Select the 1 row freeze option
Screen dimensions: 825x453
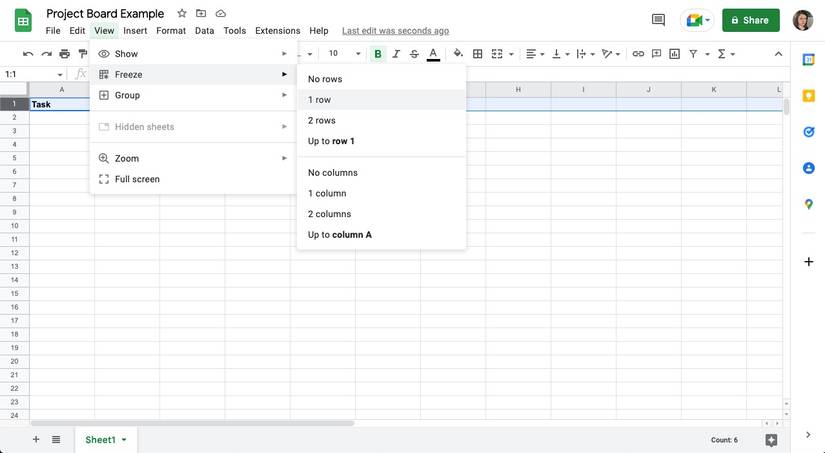[381, 99]
